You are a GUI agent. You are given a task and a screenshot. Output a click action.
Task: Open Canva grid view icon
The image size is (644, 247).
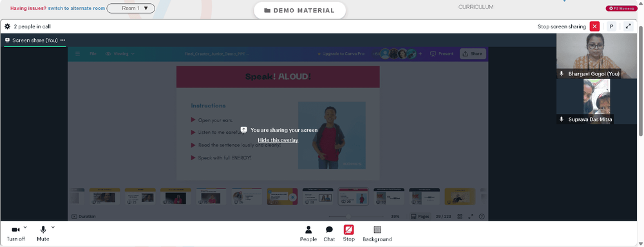click(x=460, y=216)
